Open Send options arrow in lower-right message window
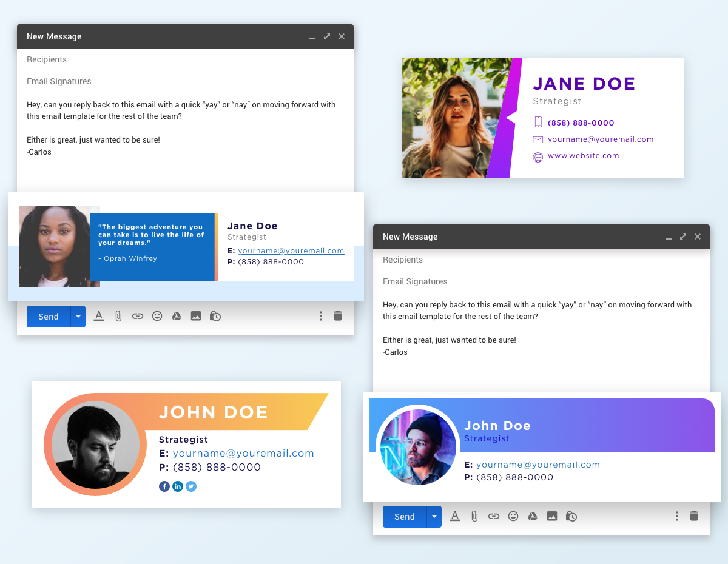 434,517
